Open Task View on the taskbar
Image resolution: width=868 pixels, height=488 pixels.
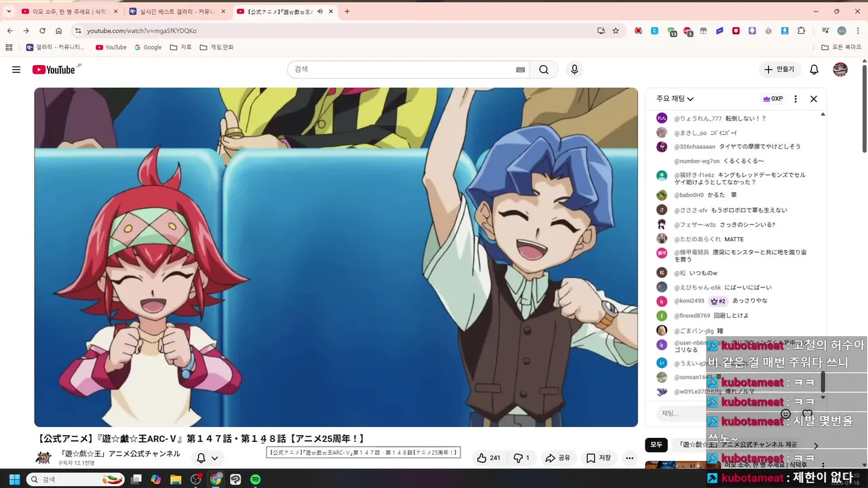[136, 479]
